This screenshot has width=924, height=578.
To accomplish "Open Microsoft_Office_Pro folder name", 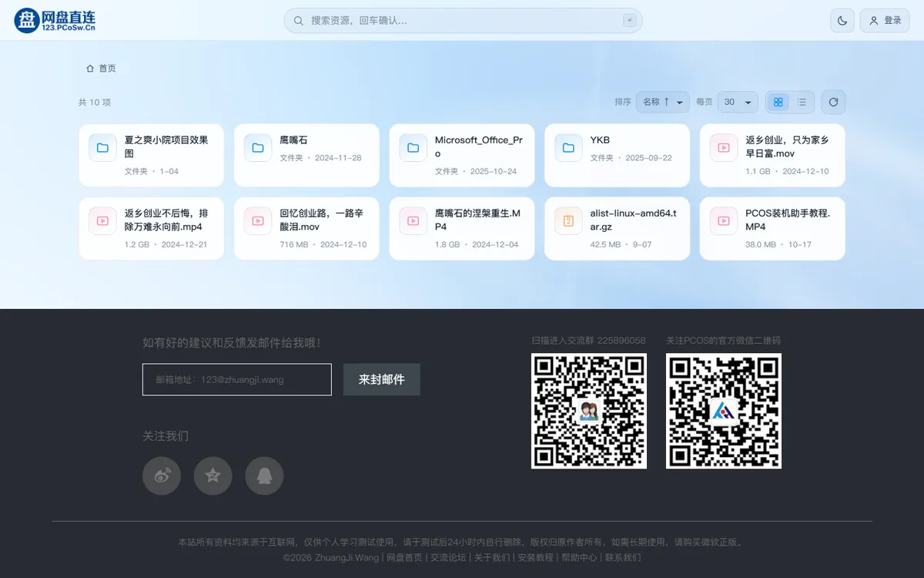I will point(479,146).
